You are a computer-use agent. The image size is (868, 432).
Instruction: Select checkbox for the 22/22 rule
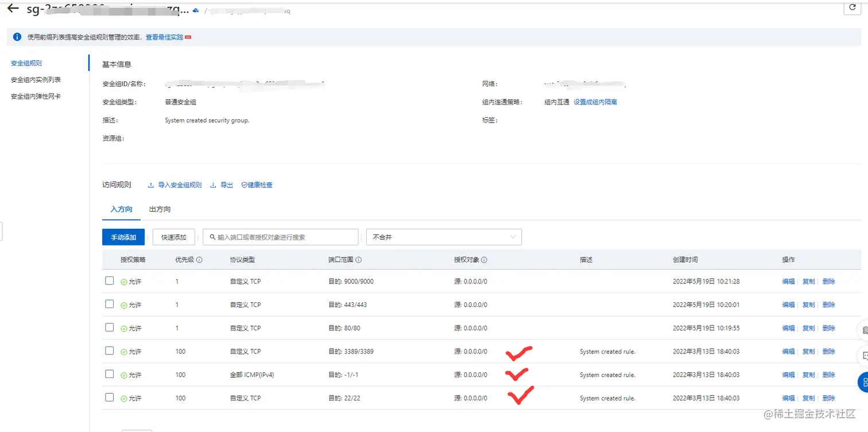click(110, 398)
